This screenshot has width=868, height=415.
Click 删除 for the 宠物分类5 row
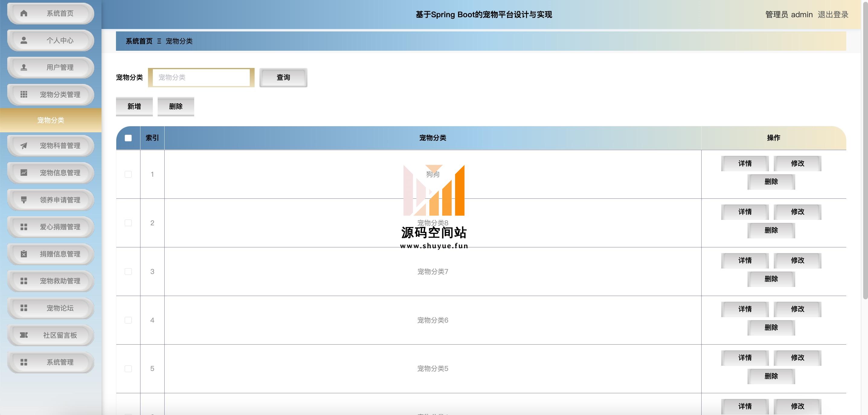tap(771, 376)
